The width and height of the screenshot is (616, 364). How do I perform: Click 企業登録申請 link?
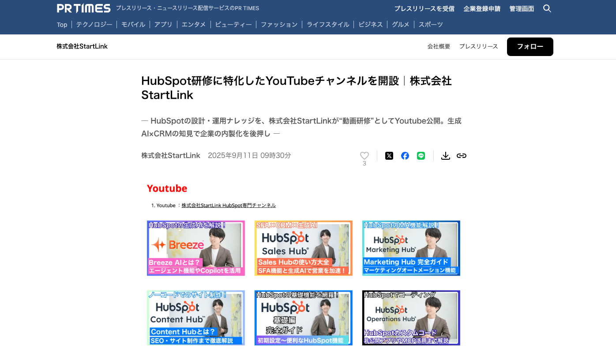[482, 9]
